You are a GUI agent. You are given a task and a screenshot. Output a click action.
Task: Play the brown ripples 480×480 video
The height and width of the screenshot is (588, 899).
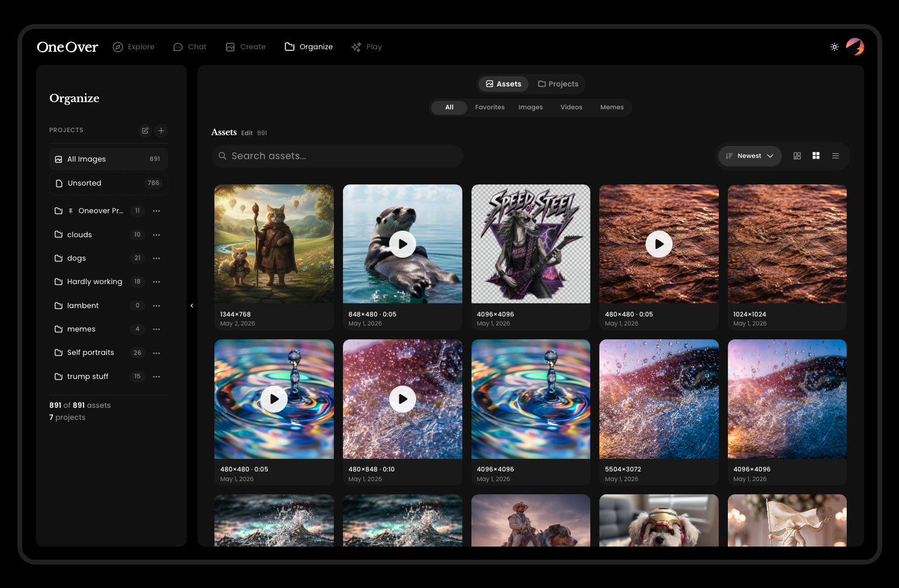pos(659,244)
